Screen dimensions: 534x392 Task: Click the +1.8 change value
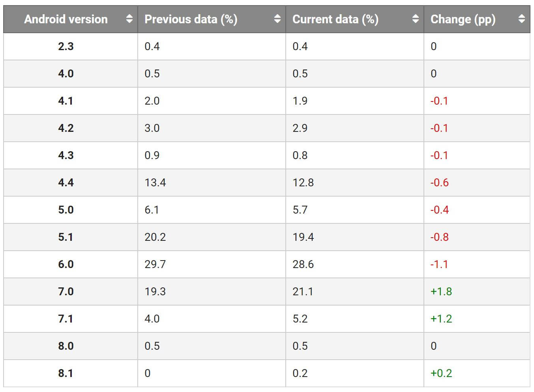tap(441, 291)
